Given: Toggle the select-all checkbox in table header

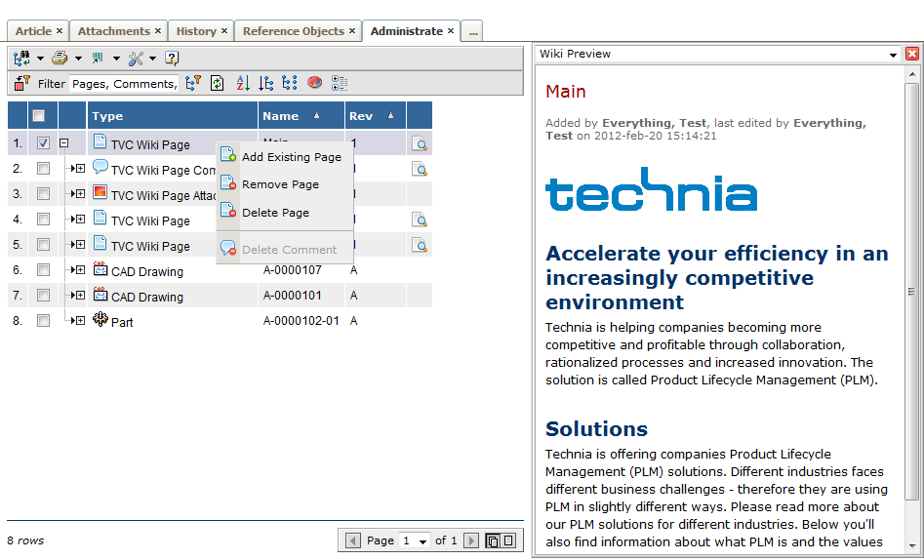Looking at the screenshot, I should pos(39,116).
